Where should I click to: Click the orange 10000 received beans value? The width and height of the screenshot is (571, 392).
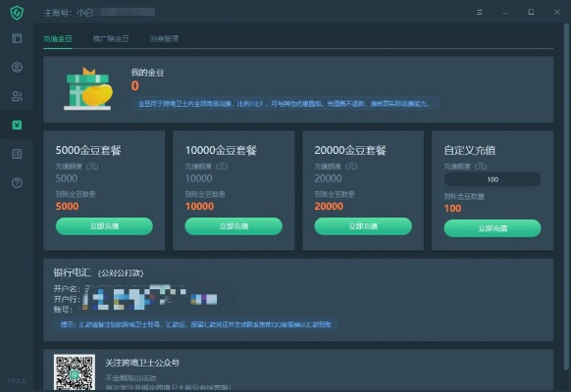199,206
